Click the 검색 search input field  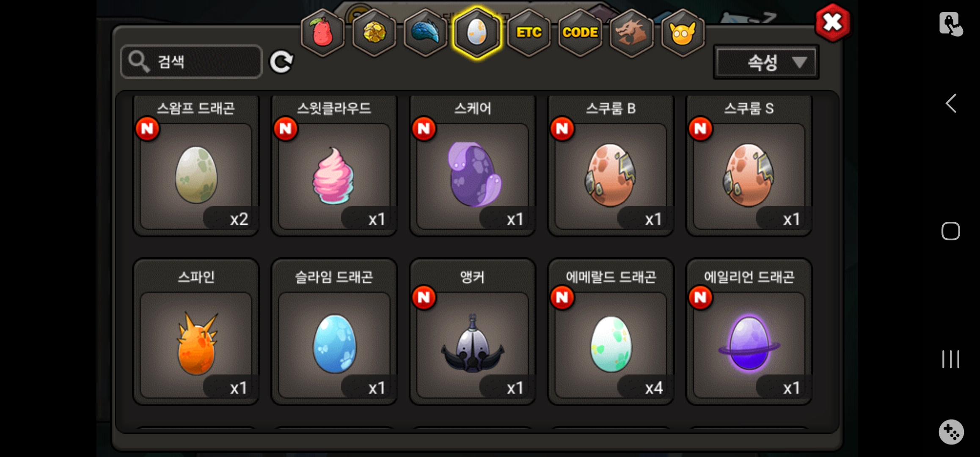(191, 62)
